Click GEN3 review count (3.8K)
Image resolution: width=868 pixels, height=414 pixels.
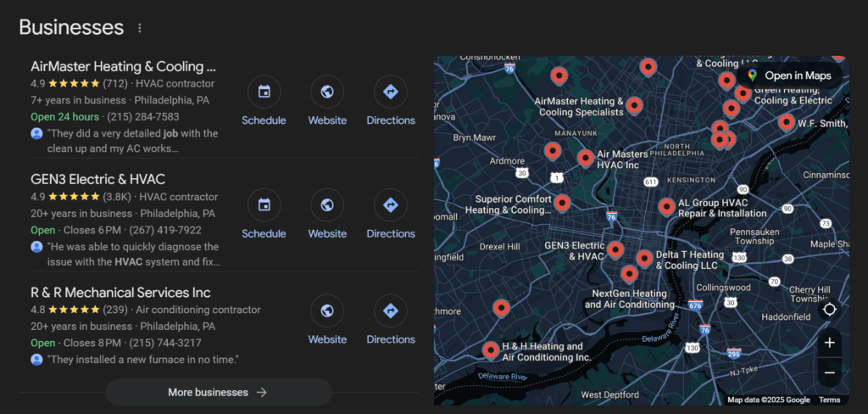(117, 198)
